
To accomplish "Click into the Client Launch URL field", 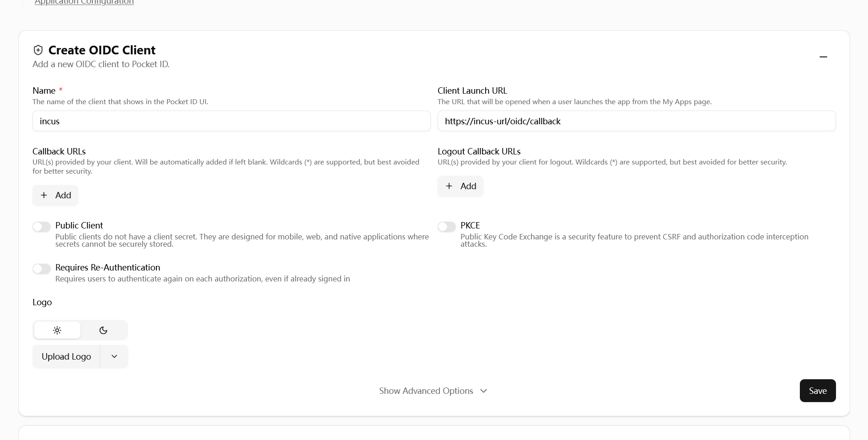I will click(x=636, y=122).
